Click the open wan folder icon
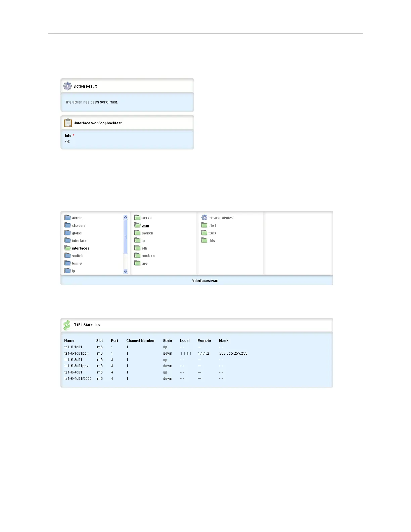This screenshot has height=532, width=411. 137,225
